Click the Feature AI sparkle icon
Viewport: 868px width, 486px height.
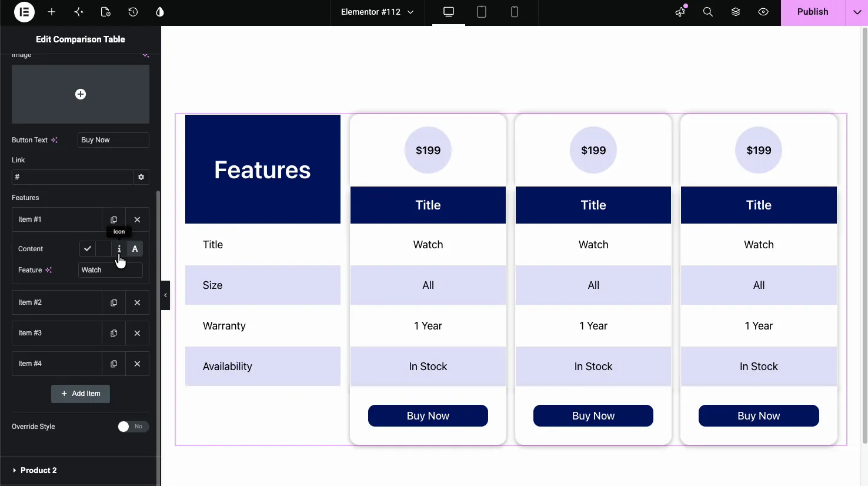[x=49, y=270]
